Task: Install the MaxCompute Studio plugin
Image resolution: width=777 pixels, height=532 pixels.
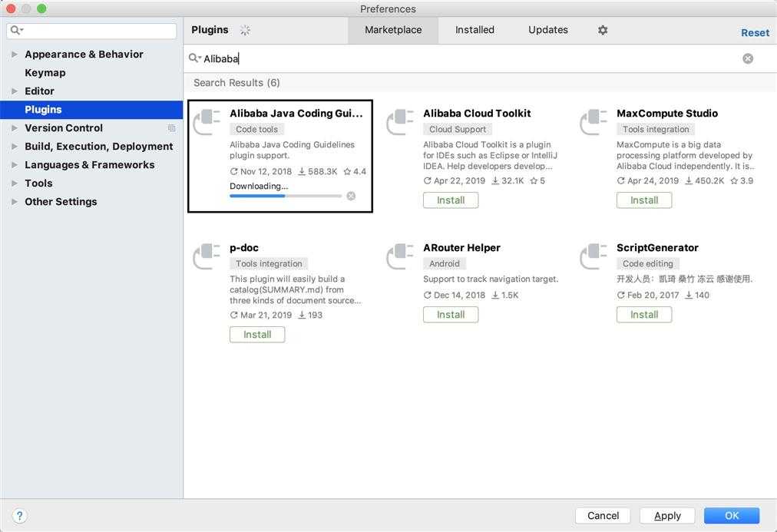Action: click(x=644, y=200)
